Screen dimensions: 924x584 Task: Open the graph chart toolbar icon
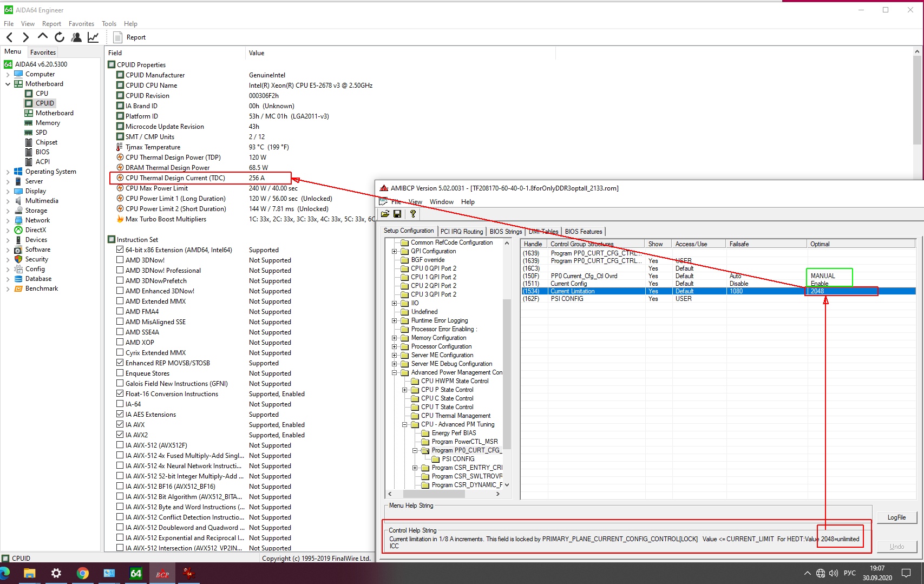(x=93, y=37)
